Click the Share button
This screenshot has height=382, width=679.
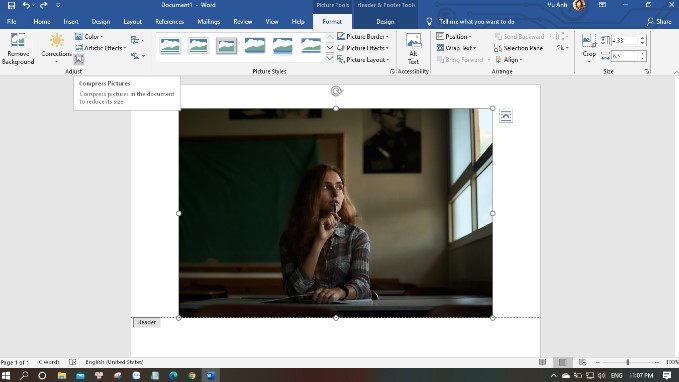click(x=659, y=21)
